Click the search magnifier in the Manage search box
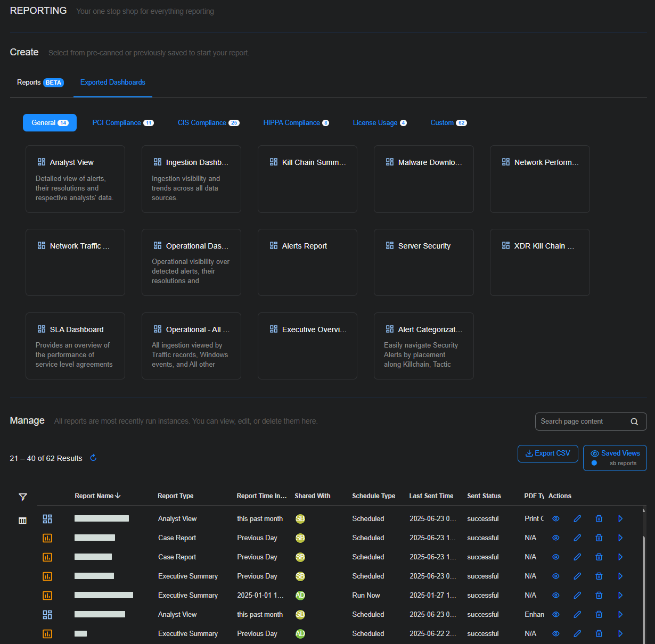 click(x=634, y=421)
